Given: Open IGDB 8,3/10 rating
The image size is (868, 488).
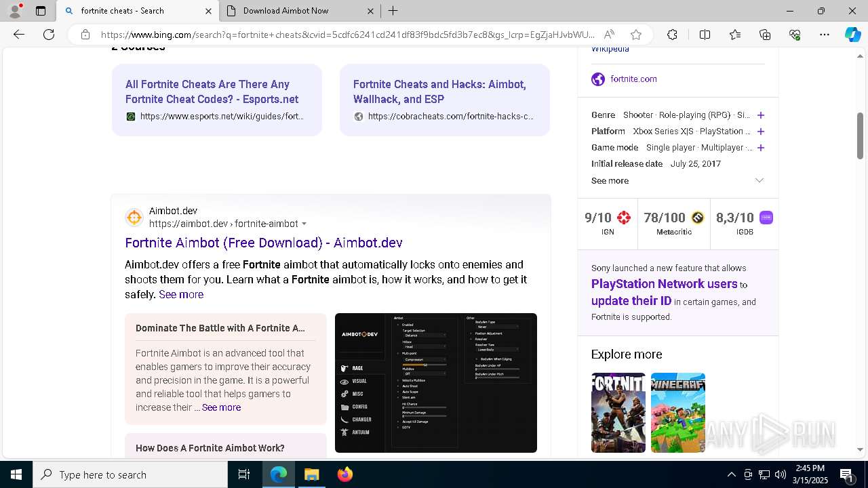Looking at the screenshot, I should pyautogui.click(x=745, y=223).
